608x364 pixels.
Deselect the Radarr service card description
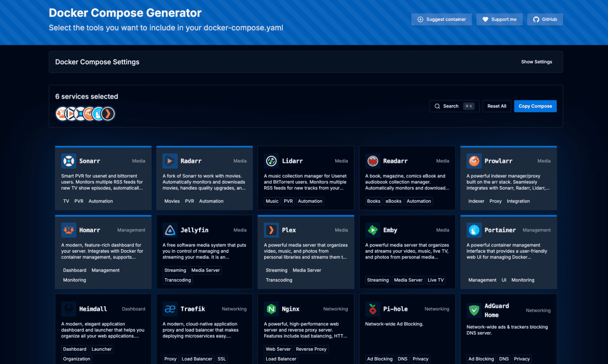click(x=204, y=182)
